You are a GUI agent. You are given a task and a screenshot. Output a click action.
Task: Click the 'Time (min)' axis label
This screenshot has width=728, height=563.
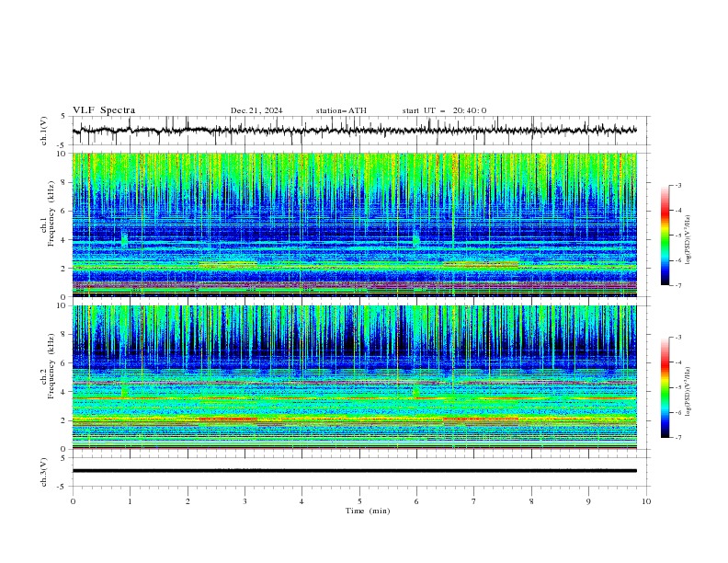click(368, 511)
